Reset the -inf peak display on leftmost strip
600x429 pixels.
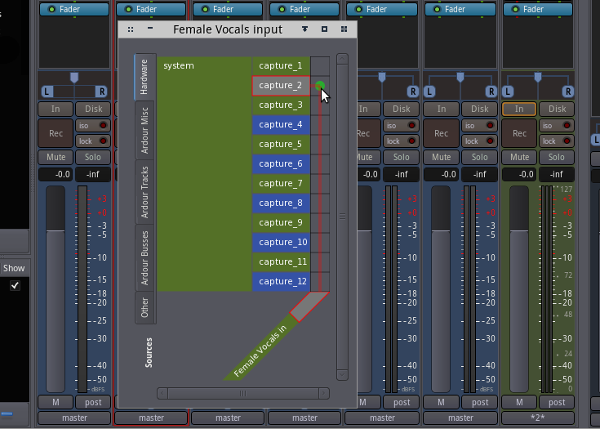(93, 175)
